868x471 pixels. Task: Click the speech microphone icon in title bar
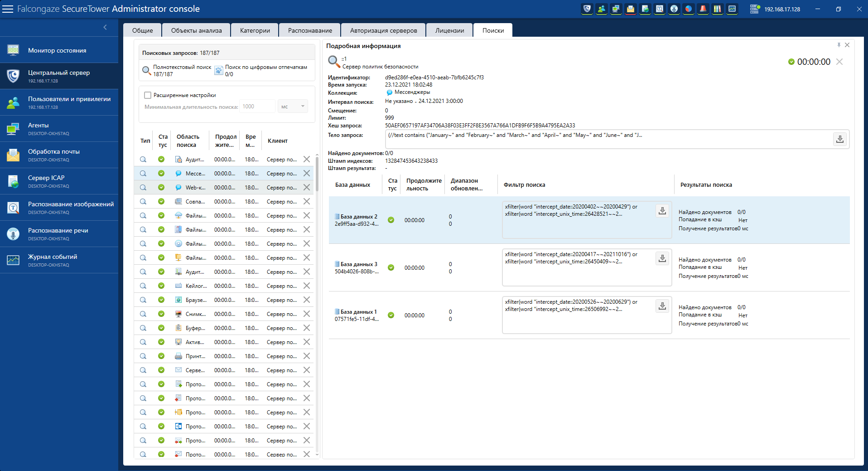674,9
